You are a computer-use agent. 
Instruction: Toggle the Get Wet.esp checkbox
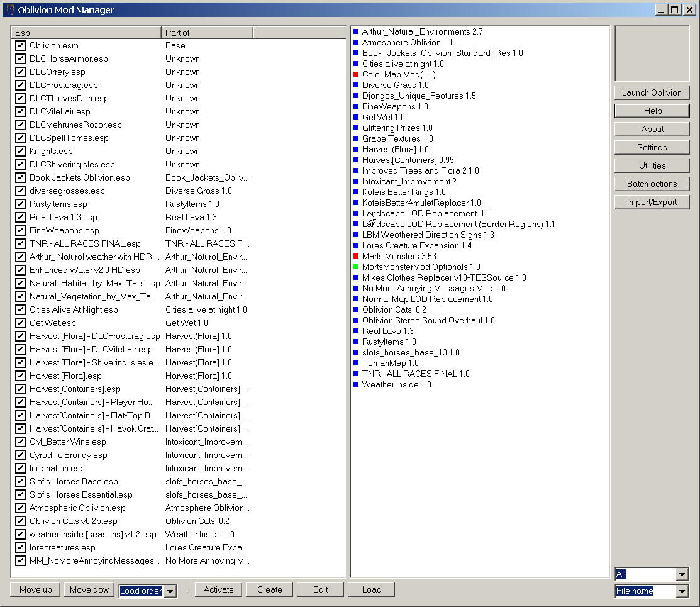[20, 323]
